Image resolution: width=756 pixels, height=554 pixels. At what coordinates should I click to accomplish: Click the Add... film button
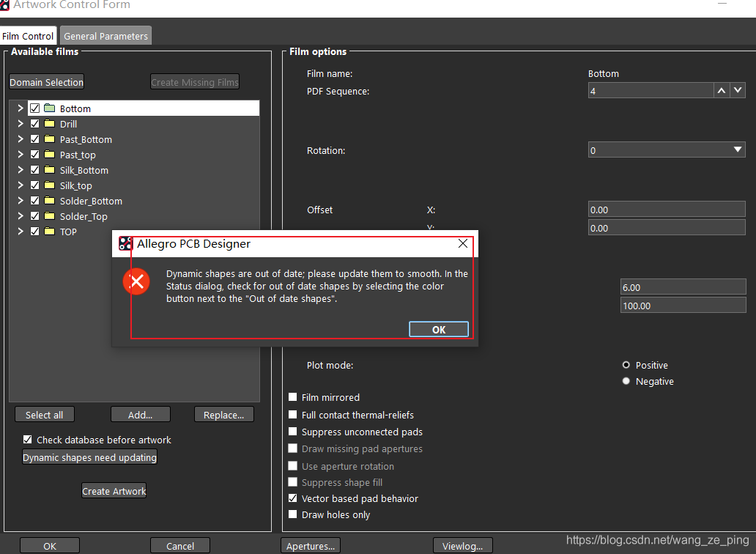pyautogui.click(x=141, y=415)
